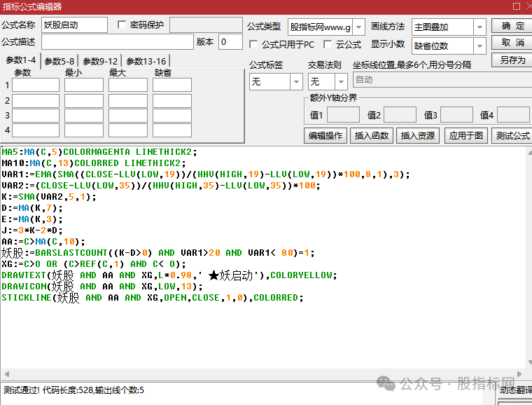The width and height of the screenshot is (532, 405).
Task: Switch to 参数9-12 tab
Action: (100, 62)
